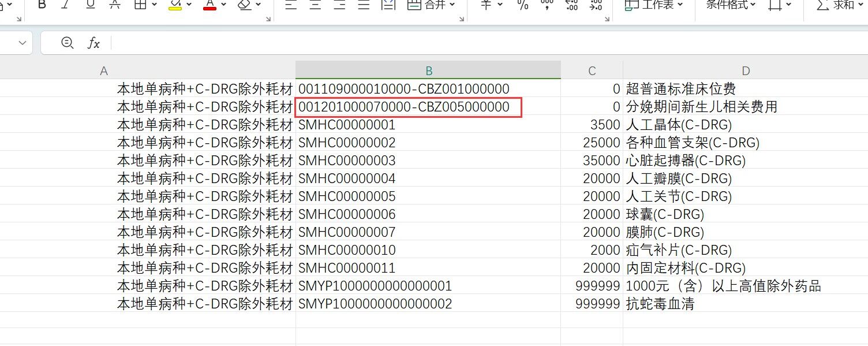Image resolution: width=868 pixels, height=346 pixels.
Task: Open number format dialog launcher
Action: pyautogui.click(x=607, y=20)
